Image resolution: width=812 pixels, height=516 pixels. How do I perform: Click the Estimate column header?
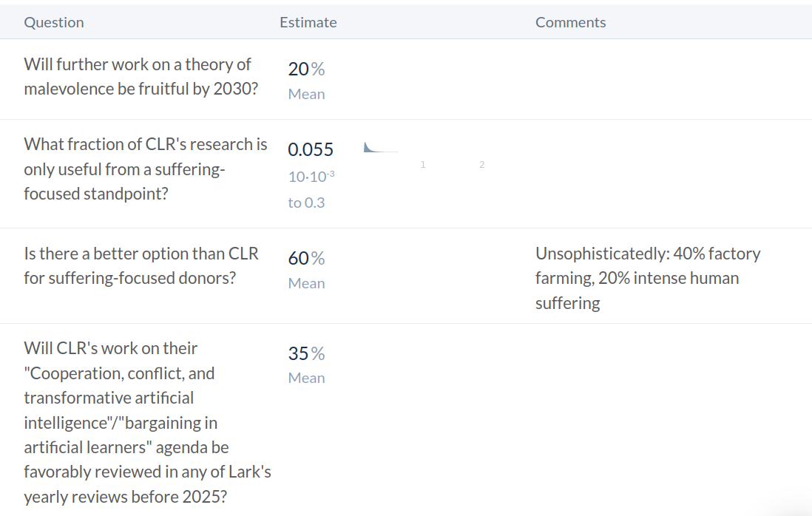pos(308,22)
